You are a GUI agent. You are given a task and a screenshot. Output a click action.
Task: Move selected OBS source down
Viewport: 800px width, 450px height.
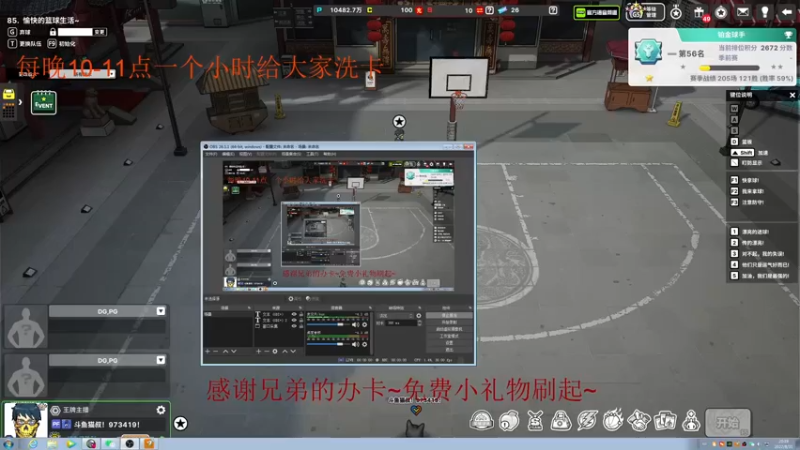[293, 352]
